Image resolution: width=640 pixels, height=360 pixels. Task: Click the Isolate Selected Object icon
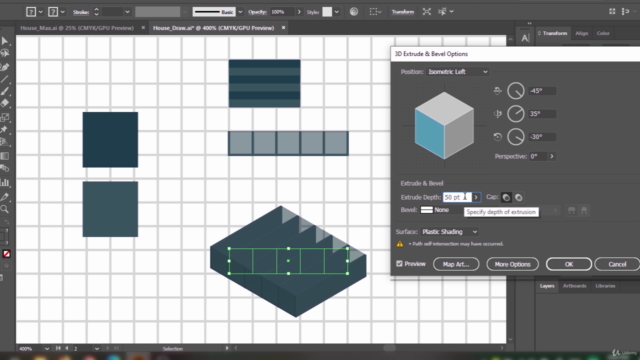(x=427, y=11)
